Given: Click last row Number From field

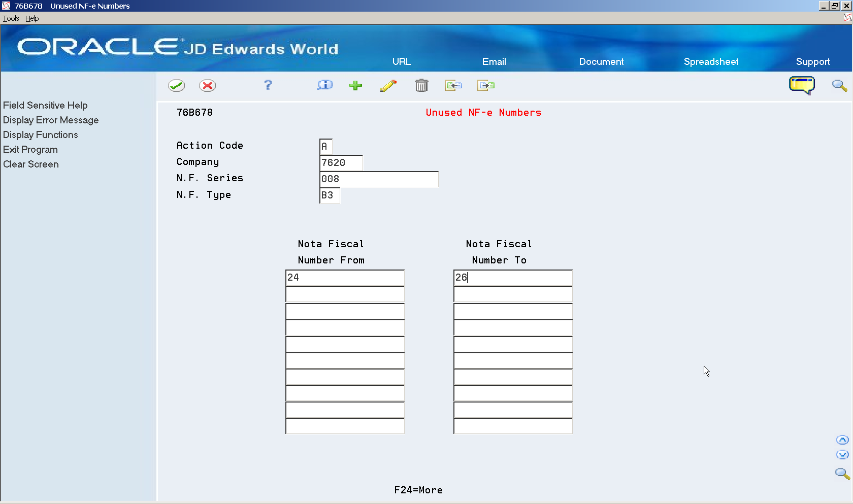Looking at the screenshot, I should click(345, 426).
